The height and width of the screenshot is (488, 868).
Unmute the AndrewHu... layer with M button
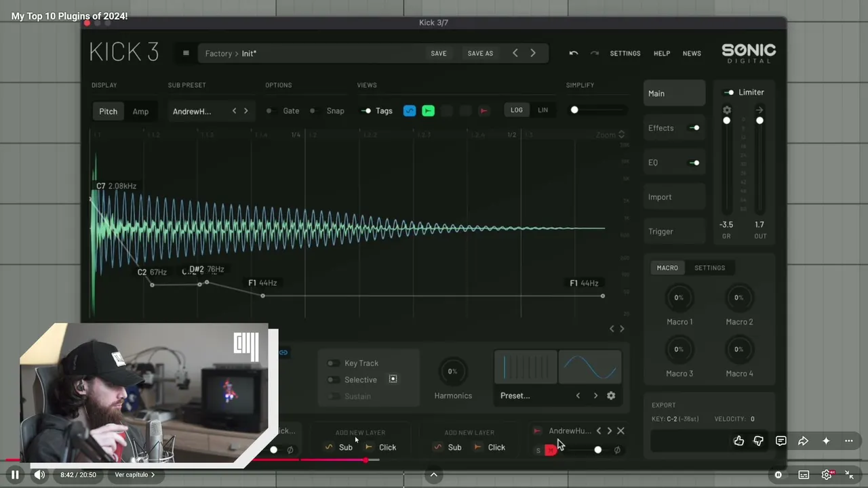pos(550,450)
